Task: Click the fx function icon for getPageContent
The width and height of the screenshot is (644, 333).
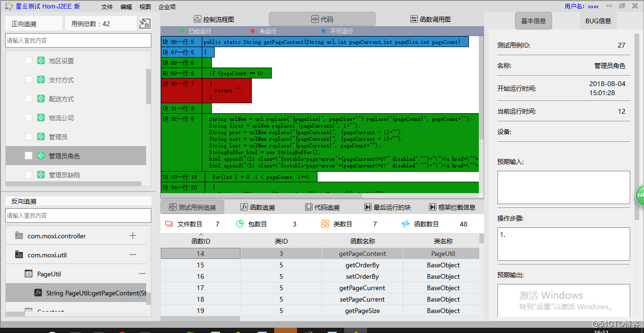Action: pyautogui.click(x=39, y=293)
